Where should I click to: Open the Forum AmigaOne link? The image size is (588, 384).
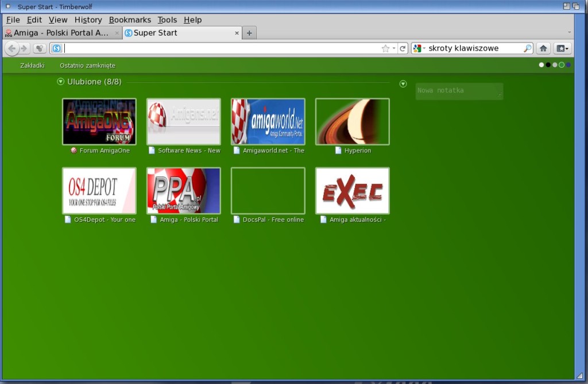pos(105,151)
